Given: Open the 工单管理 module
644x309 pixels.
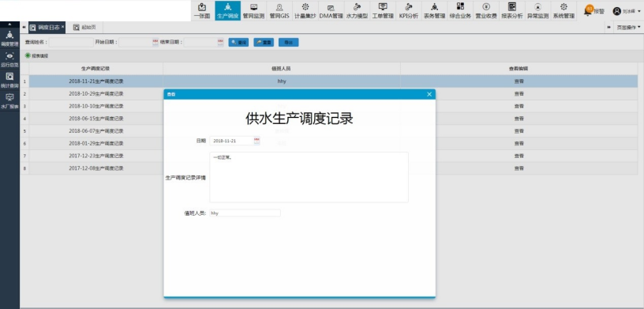Looking at the screenshot, I should (383, 11).
